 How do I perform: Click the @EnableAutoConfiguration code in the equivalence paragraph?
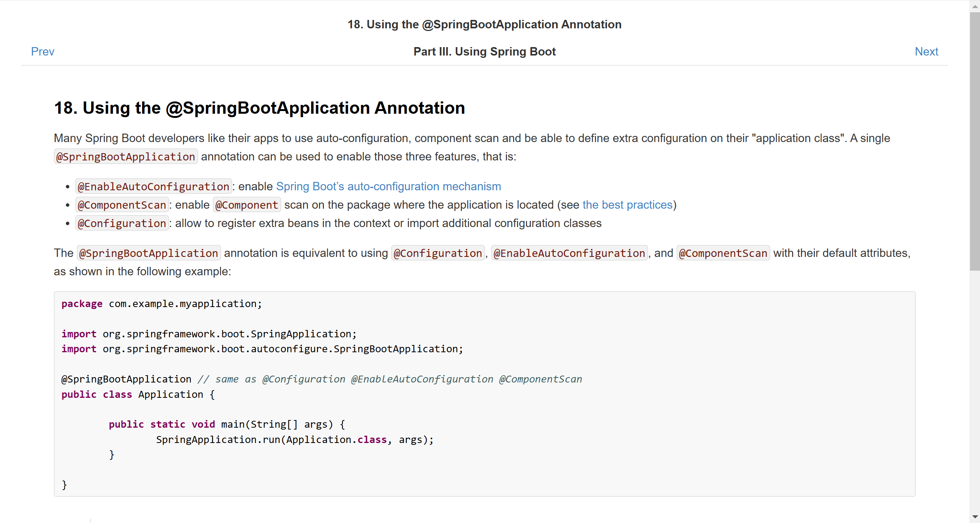(x=569, y=253)
